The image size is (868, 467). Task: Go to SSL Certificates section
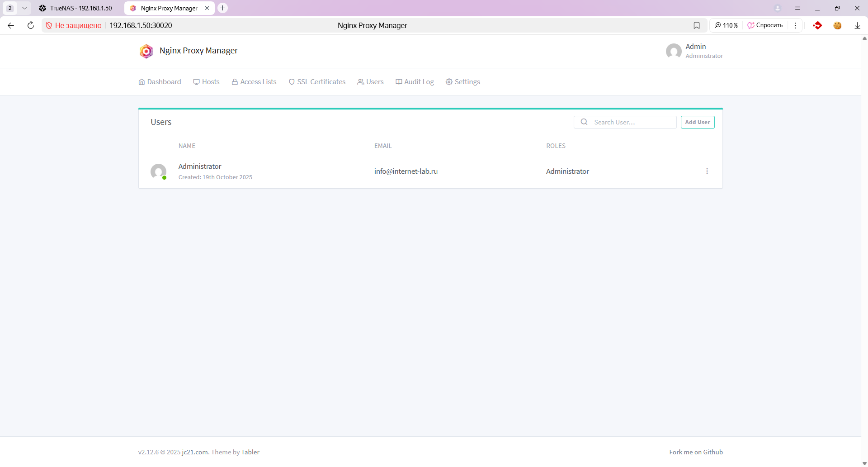click(317, 82)
